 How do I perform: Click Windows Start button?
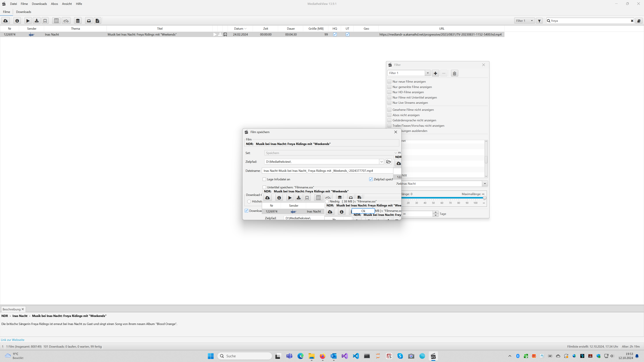pyautogui.click(x=210, y=356)
